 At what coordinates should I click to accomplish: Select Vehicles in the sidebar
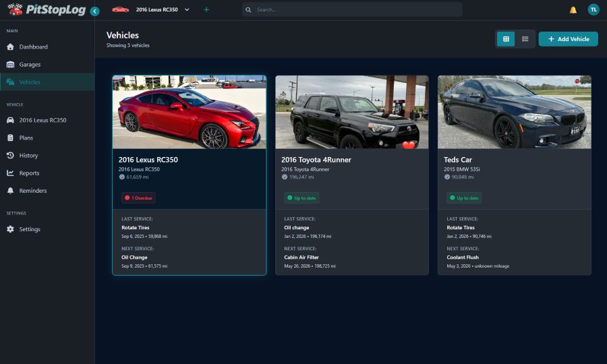tap(47, 82)
